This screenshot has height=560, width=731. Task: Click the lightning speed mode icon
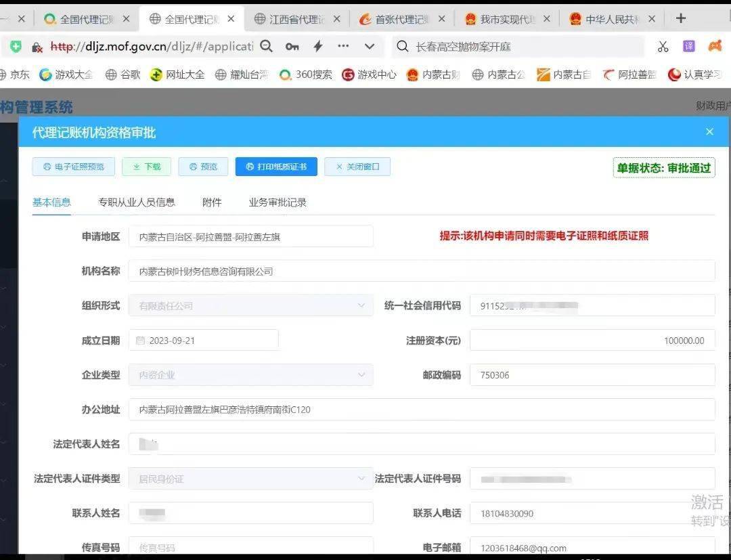pyautogui.click(x=317, y=46)
